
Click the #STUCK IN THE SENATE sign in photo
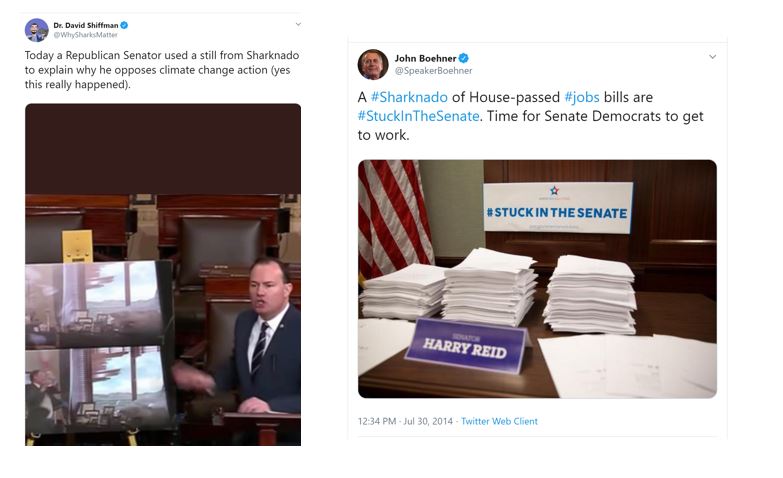tap(558, 208)
